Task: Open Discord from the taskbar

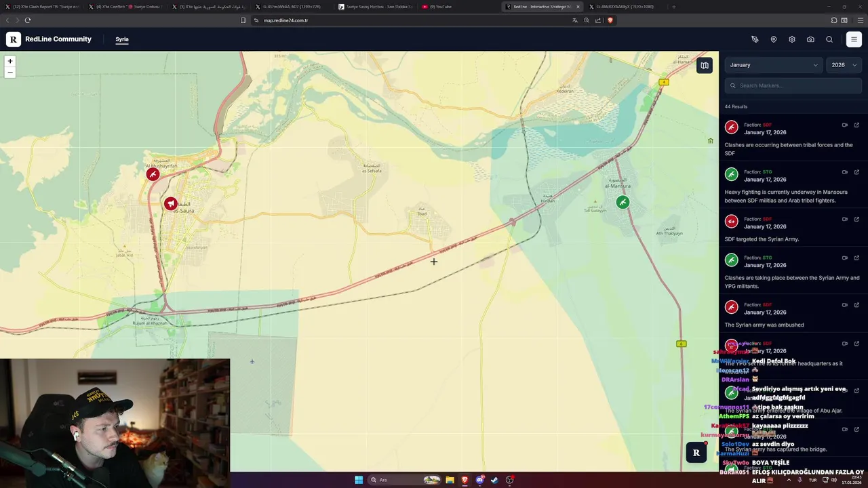Action: coord(480,480)
